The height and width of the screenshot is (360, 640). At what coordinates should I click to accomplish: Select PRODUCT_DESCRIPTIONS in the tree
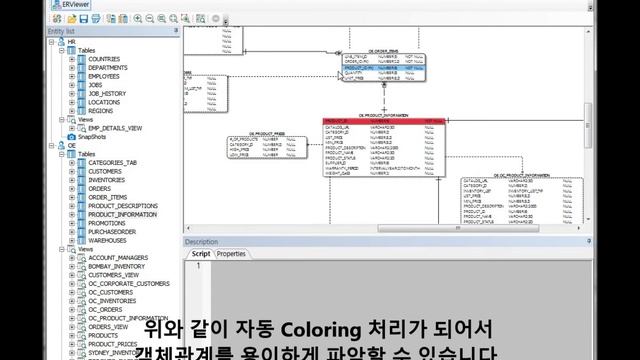(123, 206)
